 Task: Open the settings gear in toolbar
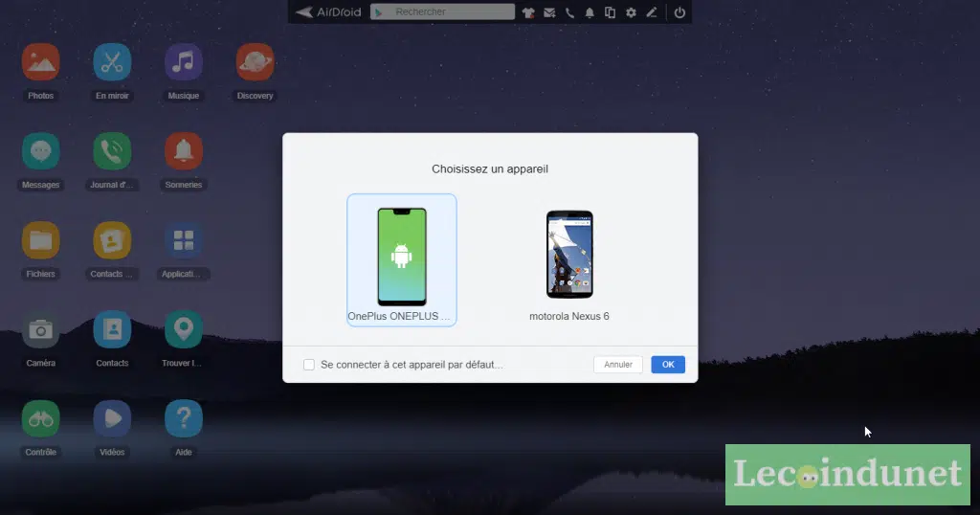click(632, 12)
